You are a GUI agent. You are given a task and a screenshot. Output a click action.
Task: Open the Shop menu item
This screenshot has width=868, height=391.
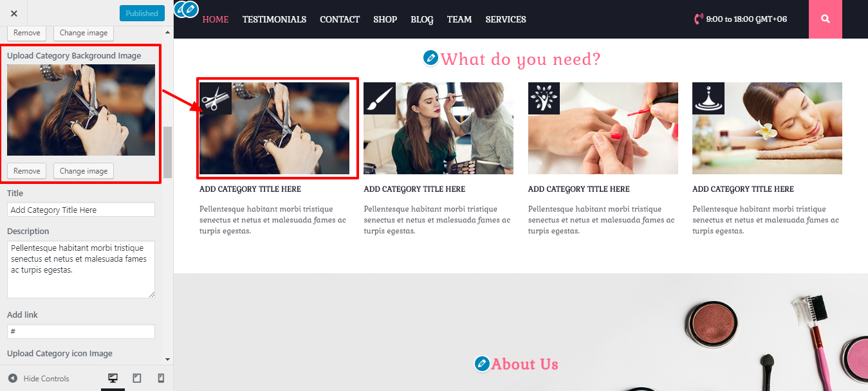[x=385, y=19]
